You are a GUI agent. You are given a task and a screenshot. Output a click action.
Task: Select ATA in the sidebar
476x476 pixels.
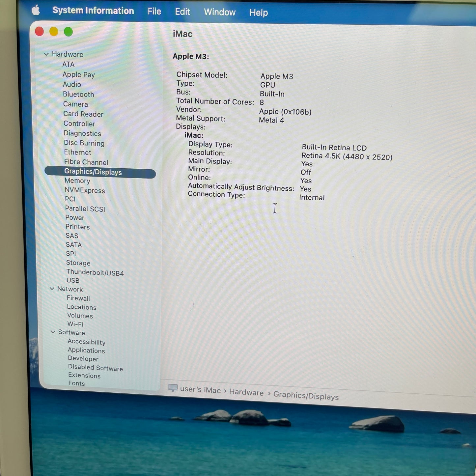[69, 64]
